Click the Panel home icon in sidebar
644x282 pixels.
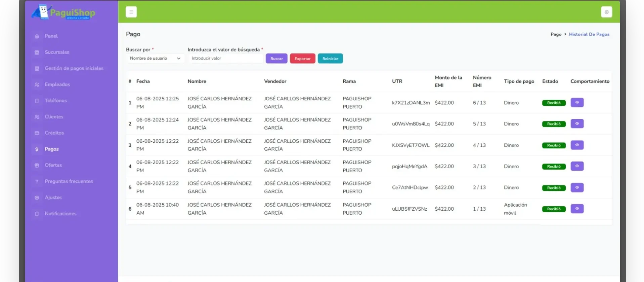pos(37,36)
